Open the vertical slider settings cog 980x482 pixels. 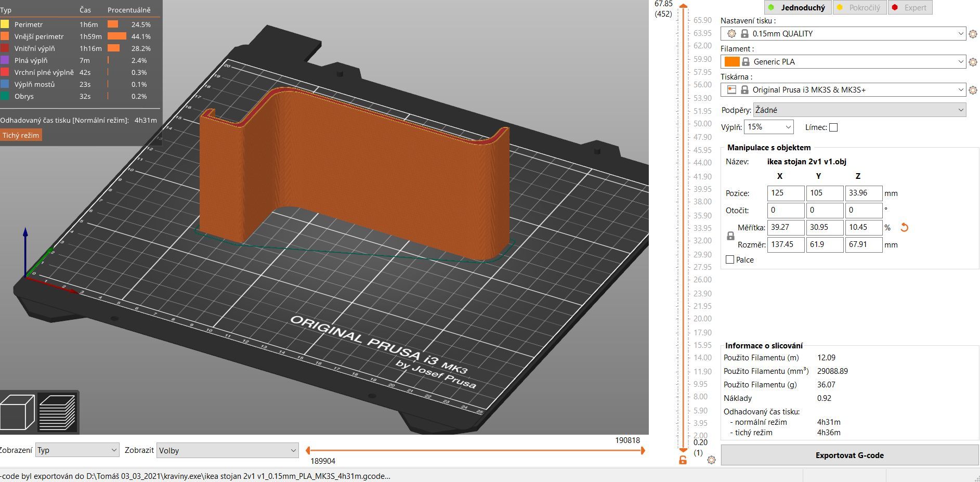click(712, 460)
